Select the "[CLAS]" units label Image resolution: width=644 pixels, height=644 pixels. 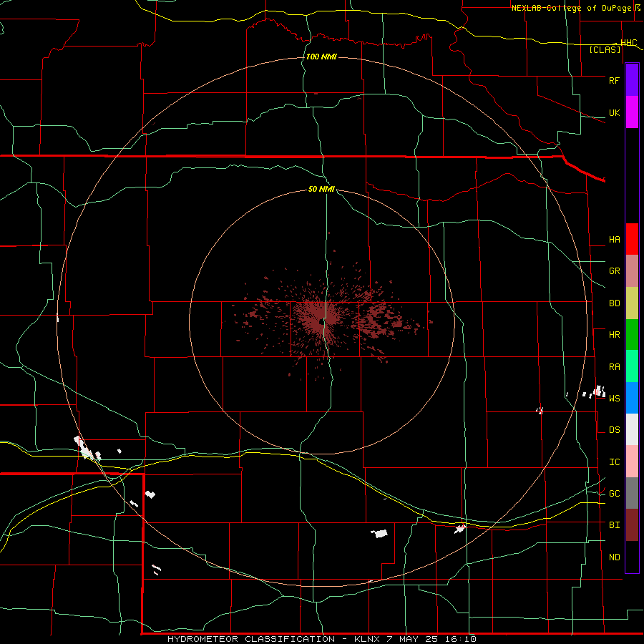point(605,50)
